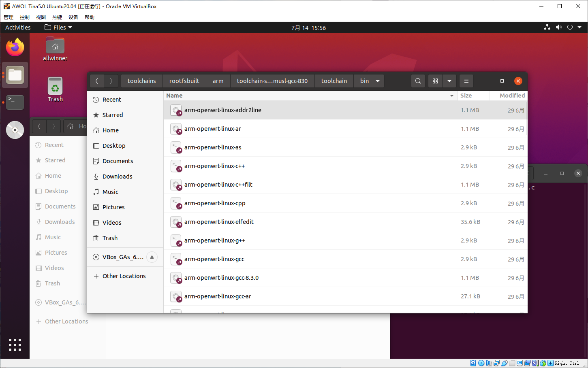Eject the VBox_GAs disc in sidebar
The width and height of the screenshot is (588, 368).
pos(152,257)
